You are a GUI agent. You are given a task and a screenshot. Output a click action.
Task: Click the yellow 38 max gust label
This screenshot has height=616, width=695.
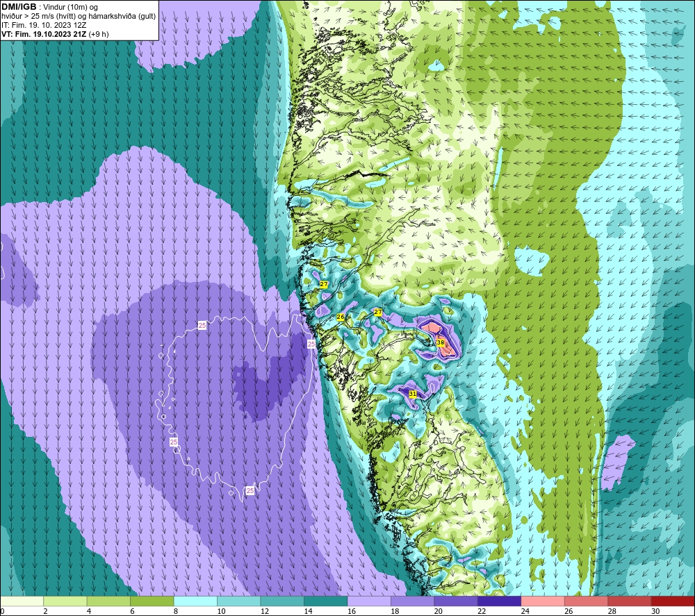pyautogui.click(x=440, y=342)
